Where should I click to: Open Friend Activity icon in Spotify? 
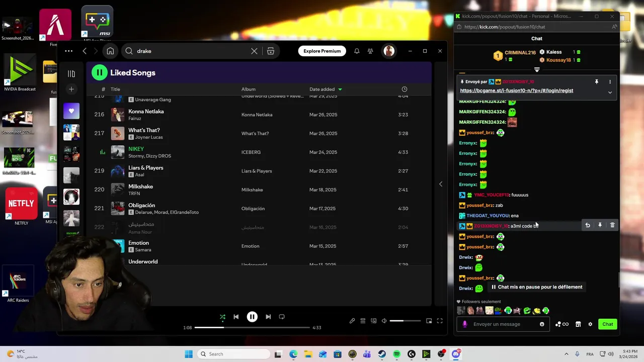click(x=370, y=51)
